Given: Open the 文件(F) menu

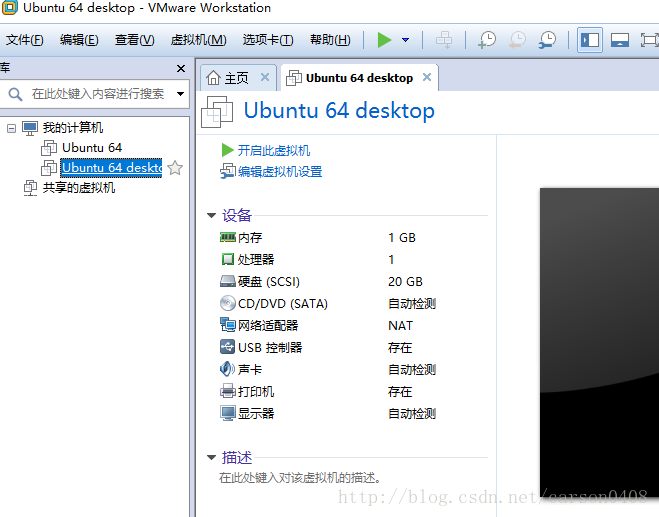Looking at the screenshot, I should pyautogui.click(x=24, y=40).
